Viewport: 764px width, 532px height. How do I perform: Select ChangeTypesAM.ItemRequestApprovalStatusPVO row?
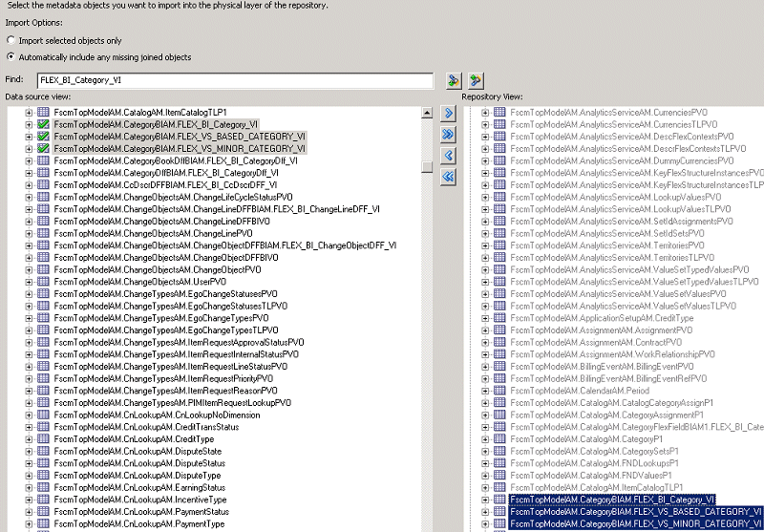pos(179,342)
